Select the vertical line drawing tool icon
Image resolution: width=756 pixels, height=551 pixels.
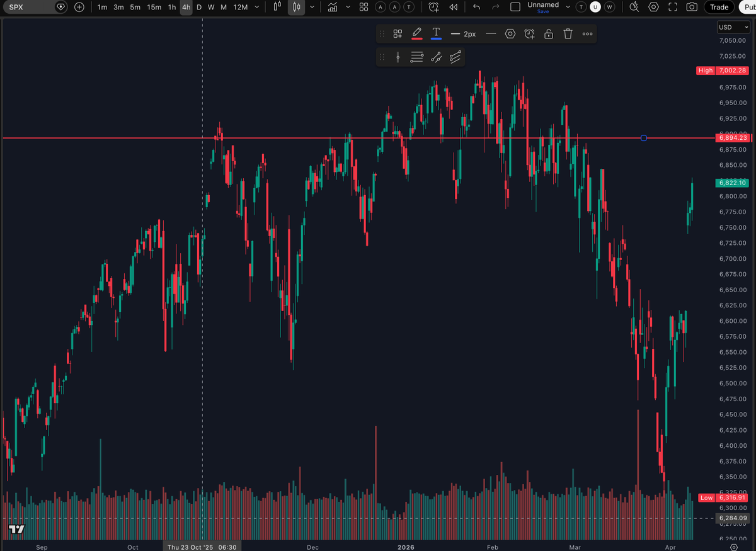tap(398, 57)
